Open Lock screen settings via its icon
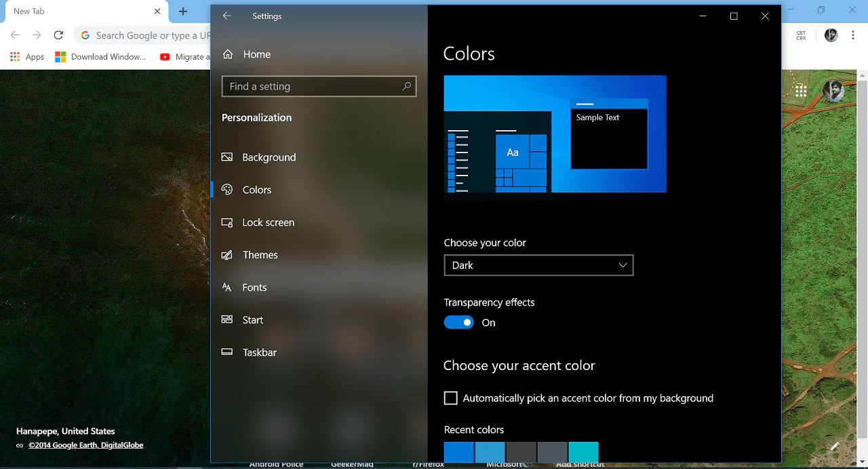868x469 pixels. [x=226, y=222]
